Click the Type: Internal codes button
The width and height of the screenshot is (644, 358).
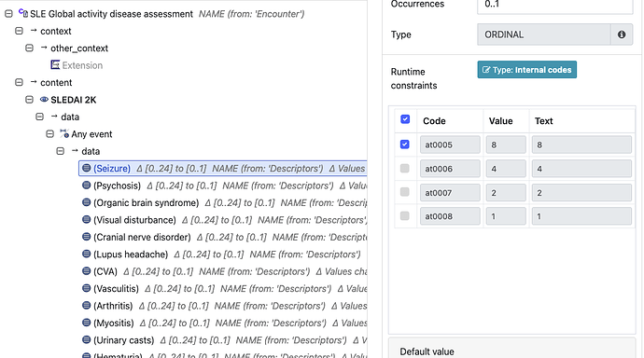pyautogui.click(x=527, y=70)
